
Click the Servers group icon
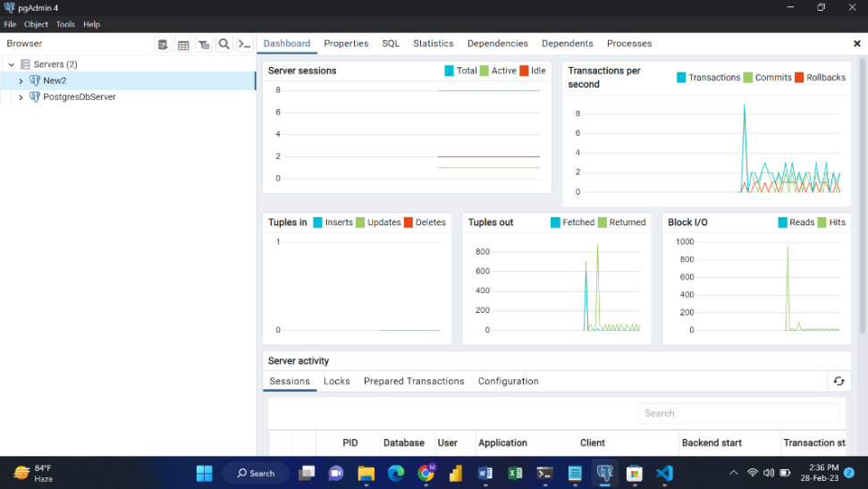[x=25, y=64]
